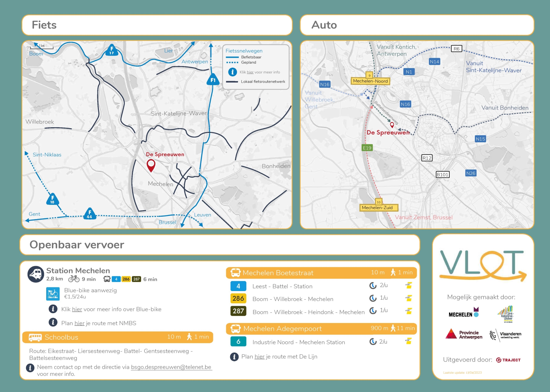This screenshot has height=392, width=550.
Task: Click the Mechelen-Noord exit label
Action: tap(370, 81)
